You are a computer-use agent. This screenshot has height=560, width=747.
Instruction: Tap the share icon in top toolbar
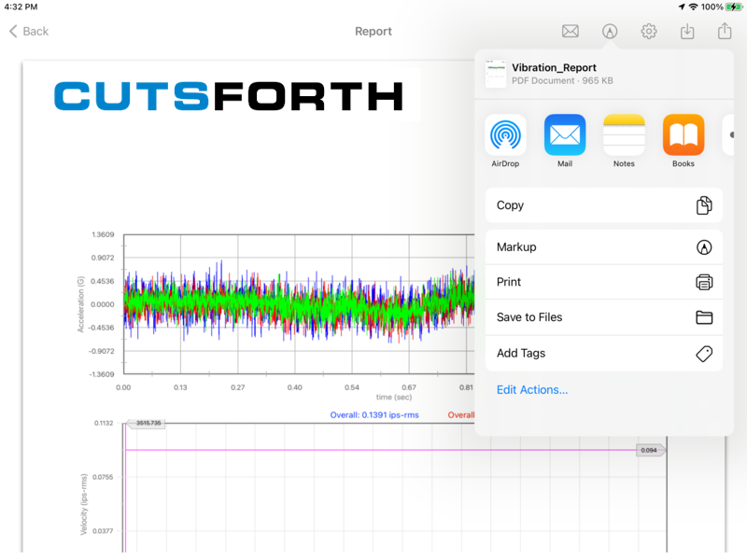point(725,31)
